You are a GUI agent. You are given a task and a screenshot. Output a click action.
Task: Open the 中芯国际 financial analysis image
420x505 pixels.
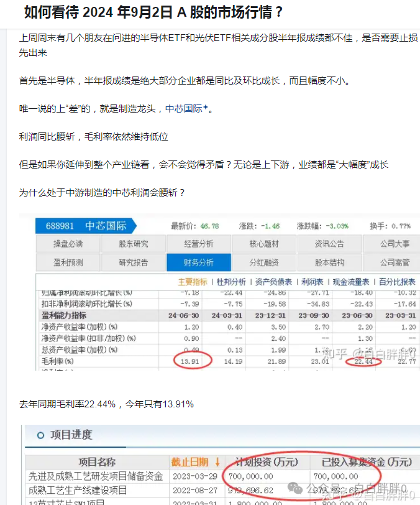(x=219, y=292)
